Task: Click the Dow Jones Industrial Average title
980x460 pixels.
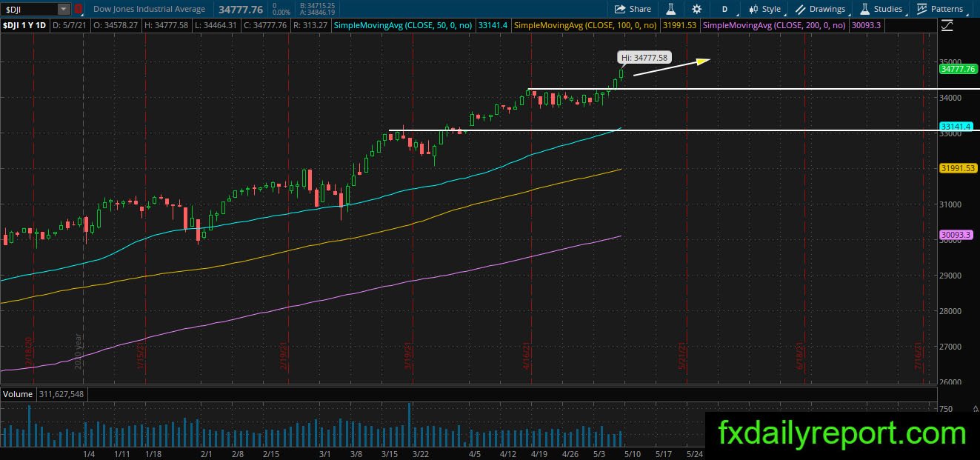Action: click(x=150, y=9)
